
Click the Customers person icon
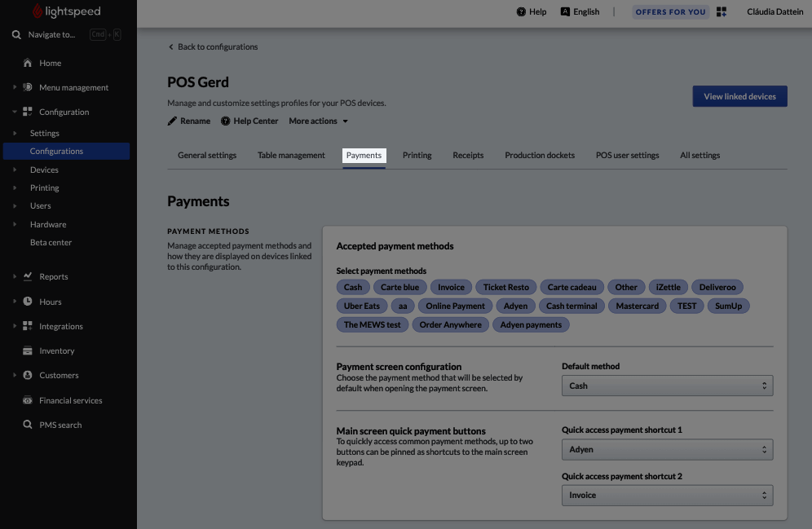click(28, 375)
